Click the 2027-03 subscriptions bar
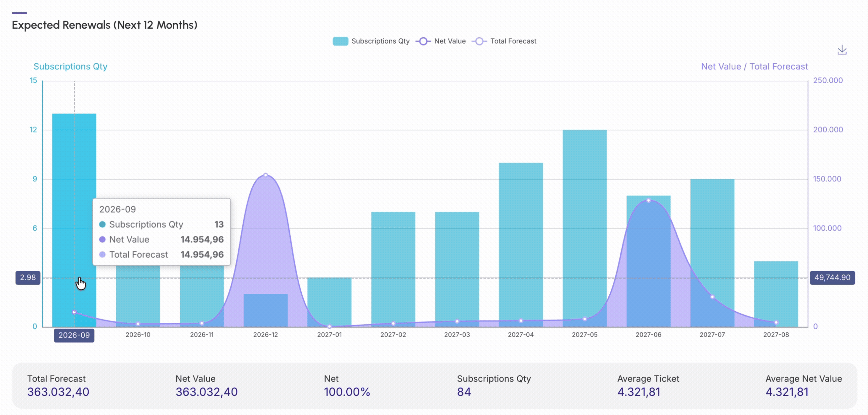868x415 pixels. tap(457, 269)
